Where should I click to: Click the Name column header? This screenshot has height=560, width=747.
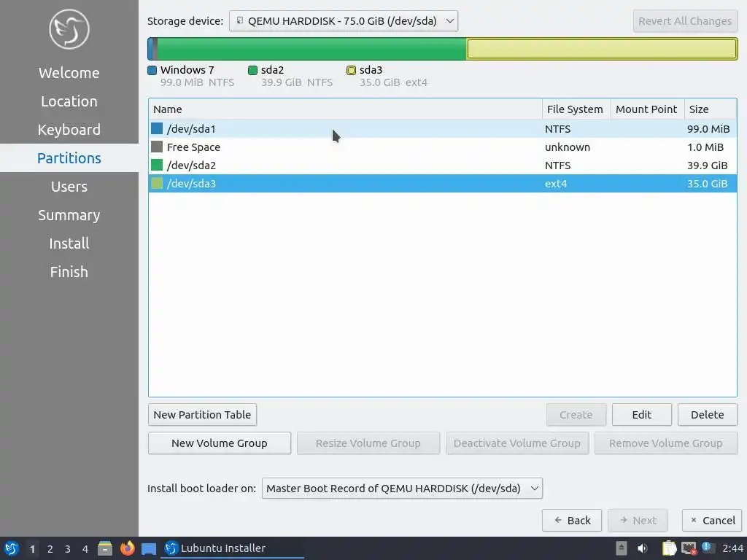345,109
